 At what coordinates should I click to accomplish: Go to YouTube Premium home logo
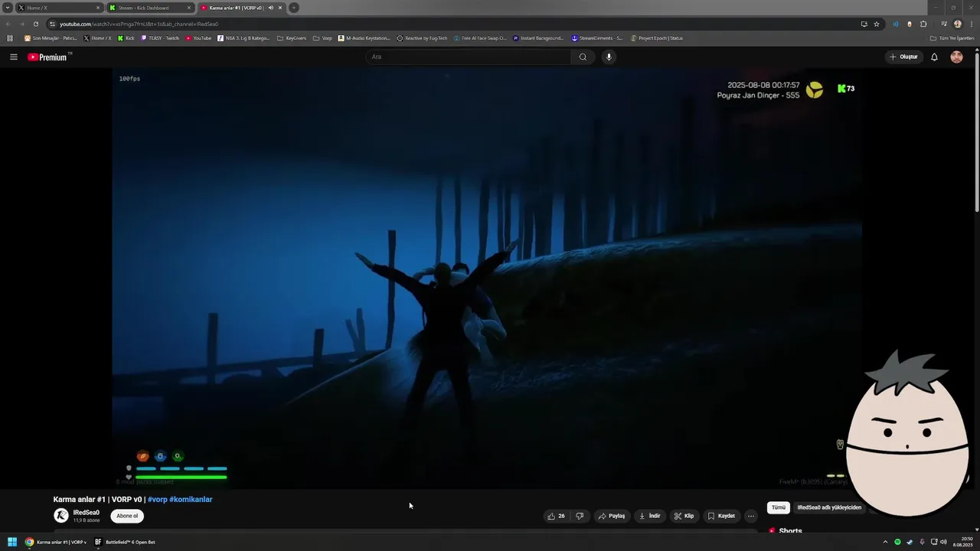coord(49,57)
